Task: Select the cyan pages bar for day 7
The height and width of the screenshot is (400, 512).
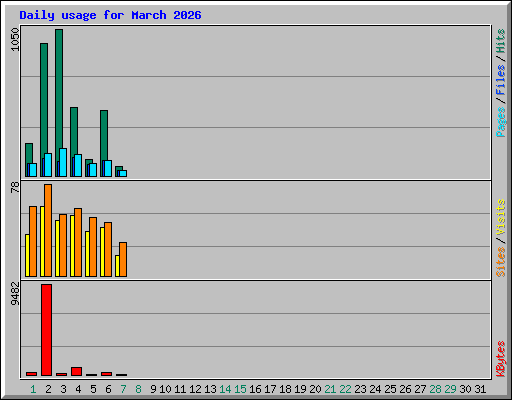Action: [x=123, y=173]
